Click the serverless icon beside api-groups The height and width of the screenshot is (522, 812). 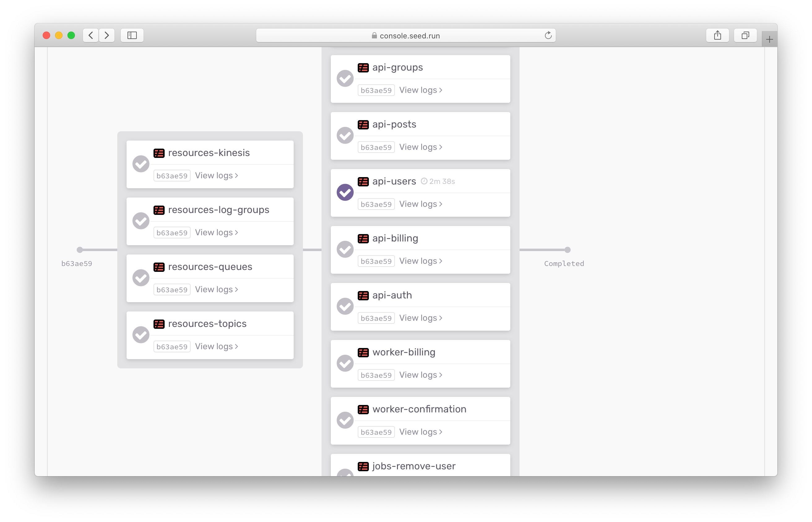pyautogui.click(x=363, y=67)
